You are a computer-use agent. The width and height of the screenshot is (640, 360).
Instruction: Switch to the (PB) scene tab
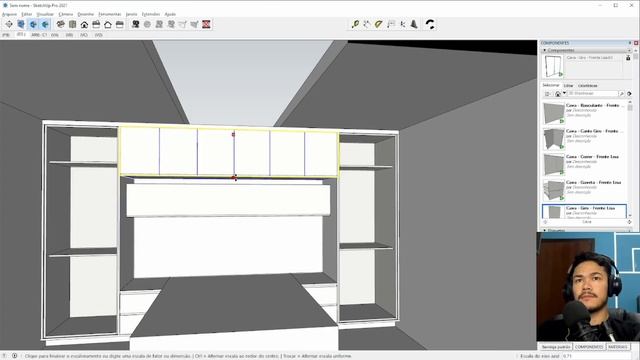(x=6, y=35)
